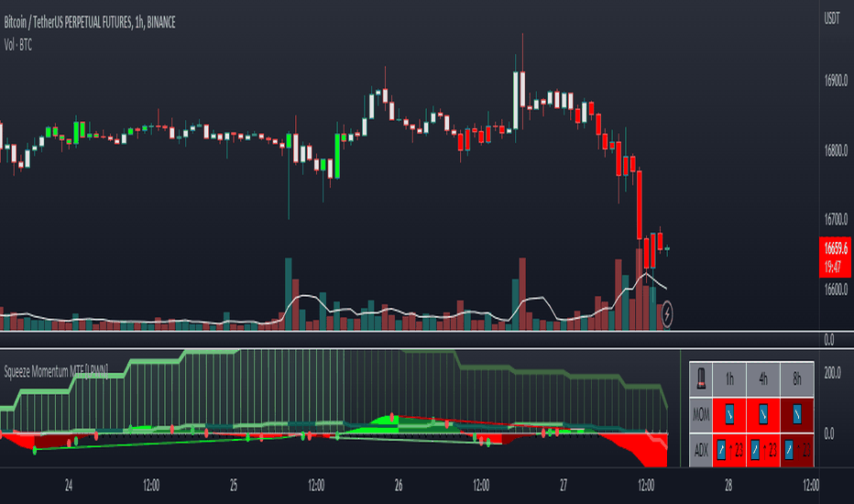Image resolution: width=854 pixels, height=504 pixels.
Task: Select the 1h column header in the table
Action: [729, 379]
